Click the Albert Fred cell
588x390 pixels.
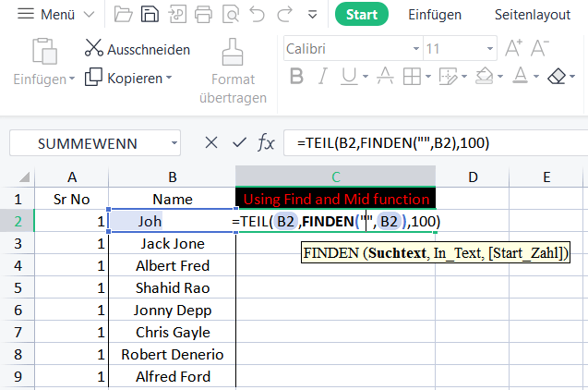tap(172, 266)
